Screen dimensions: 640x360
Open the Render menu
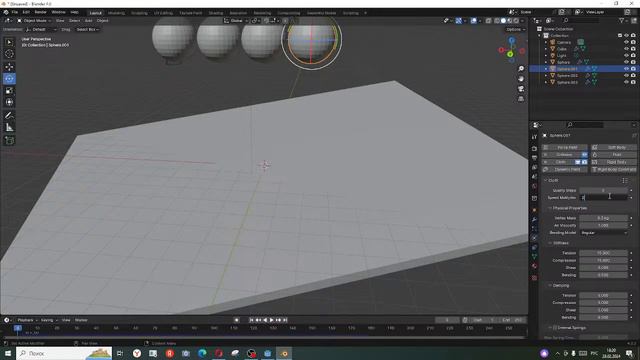(x=40, y=12)
